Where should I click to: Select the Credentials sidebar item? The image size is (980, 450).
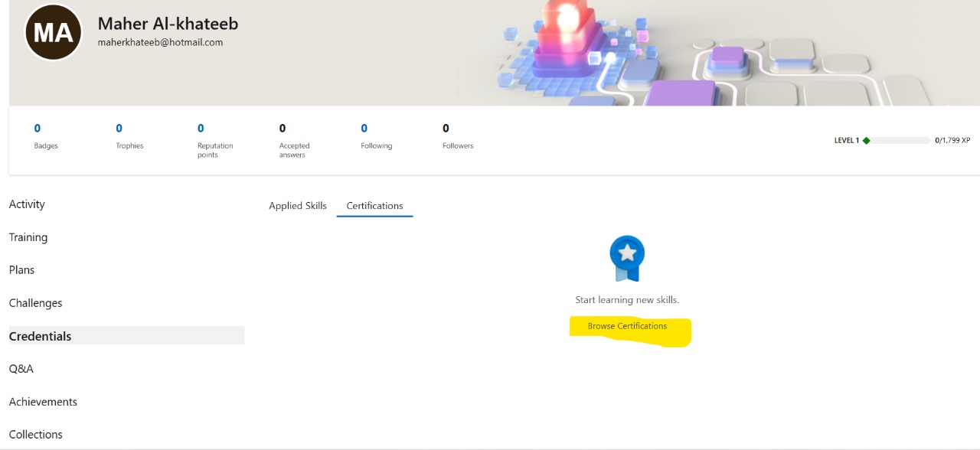(x=126, y=336)
